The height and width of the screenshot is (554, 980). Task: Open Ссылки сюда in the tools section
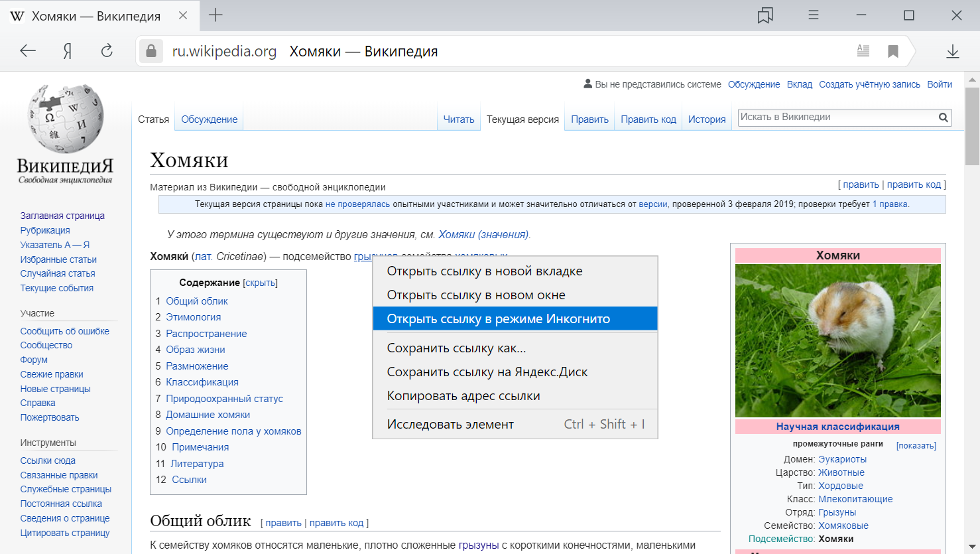coord(48,460)
